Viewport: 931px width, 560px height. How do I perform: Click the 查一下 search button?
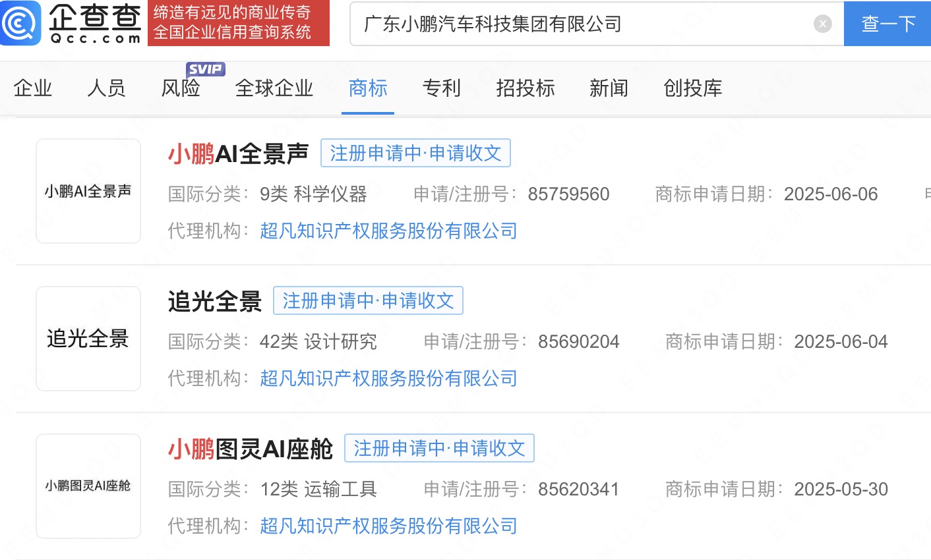887,24
